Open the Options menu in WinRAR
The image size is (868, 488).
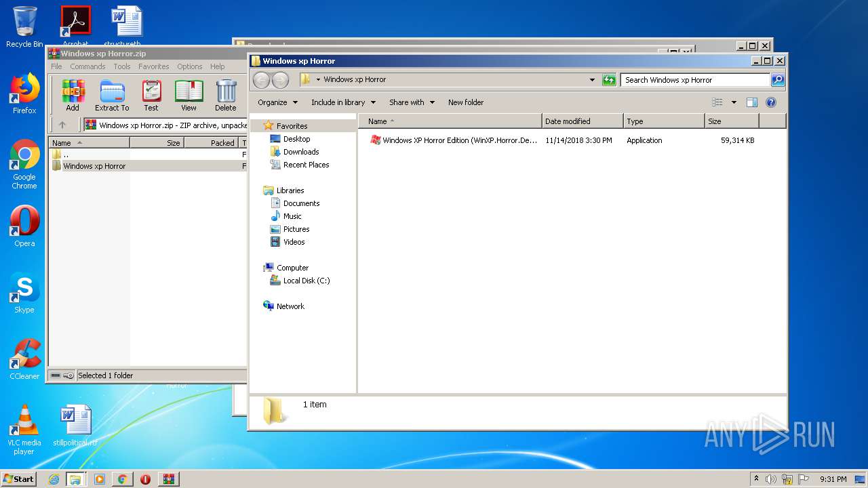[x=190, y=66]
